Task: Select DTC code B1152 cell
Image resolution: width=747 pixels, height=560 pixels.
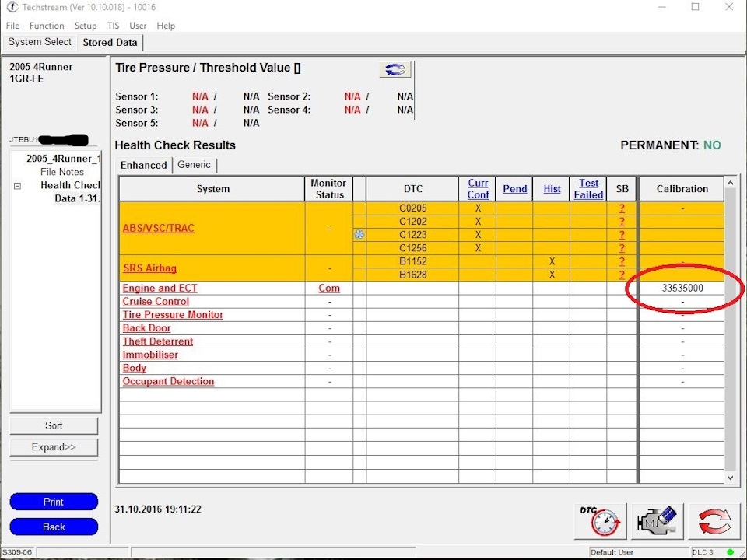Action: click(x=413, y=261)
